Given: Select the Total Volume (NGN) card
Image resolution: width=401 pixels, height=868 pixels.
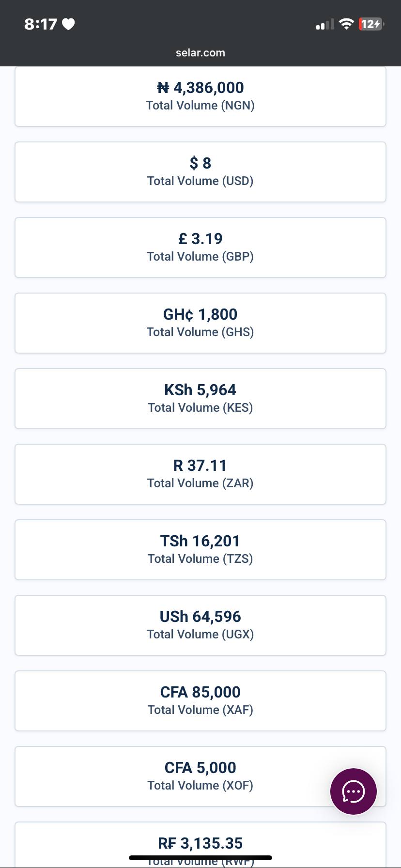Looking at the screenshot, I should click(200, 96).
